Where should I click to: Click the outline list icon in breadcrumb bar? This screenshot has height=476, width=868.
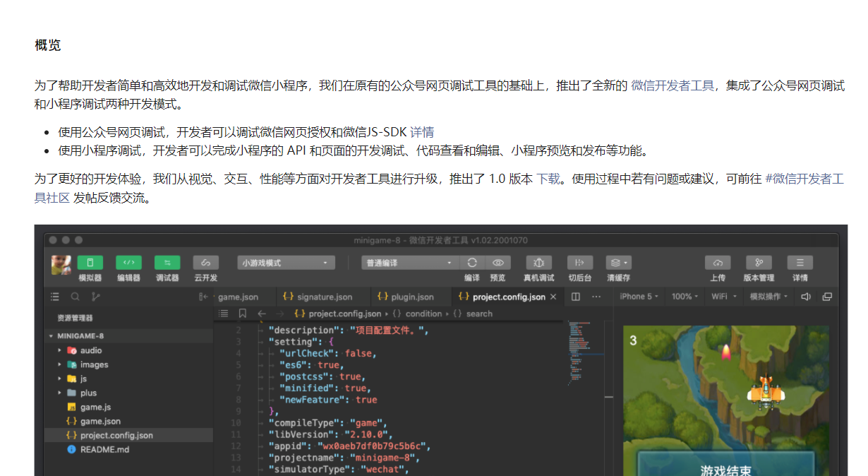[224, 314]
